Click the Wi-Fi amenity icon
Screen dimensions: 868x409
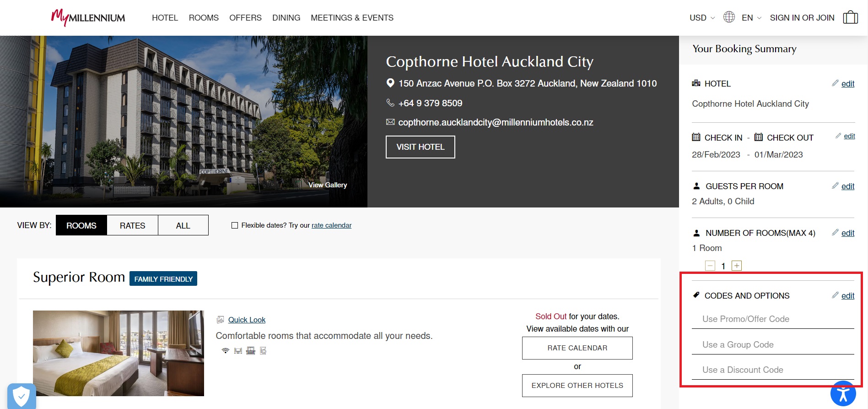[225, 351]
